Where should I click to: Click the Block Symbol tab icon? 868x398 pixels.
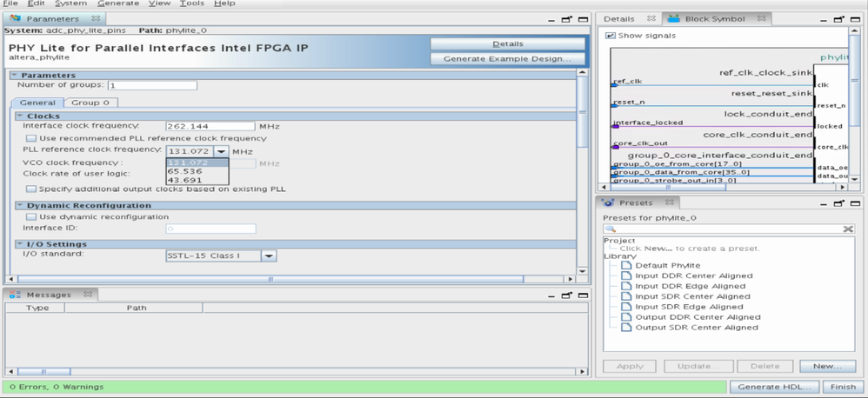(x=674, y=19)
